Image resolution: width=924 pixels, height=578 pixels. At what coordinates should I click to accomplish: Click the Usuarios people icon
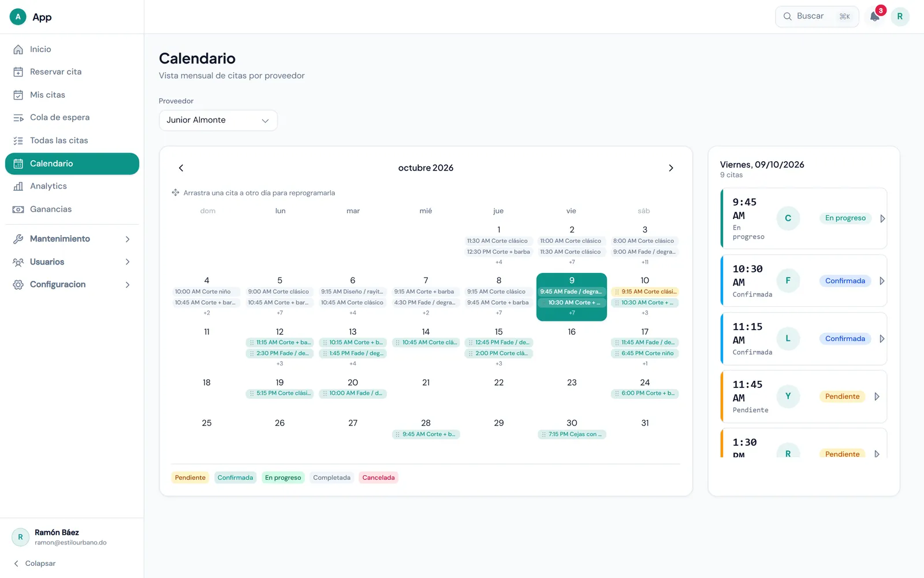point(18,262)
